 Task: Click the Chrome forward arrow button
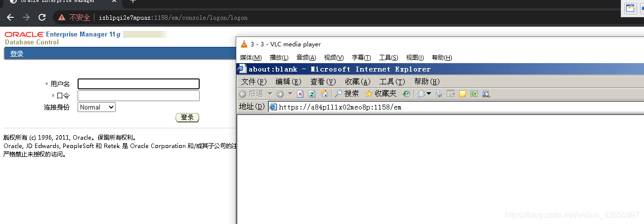coord(26,17)
